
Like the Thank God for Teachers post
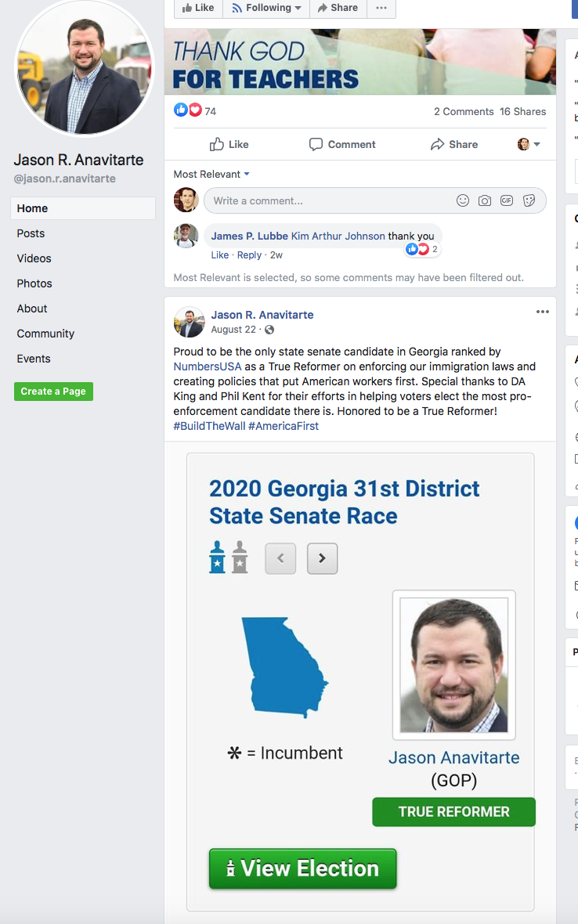point(229,144)
